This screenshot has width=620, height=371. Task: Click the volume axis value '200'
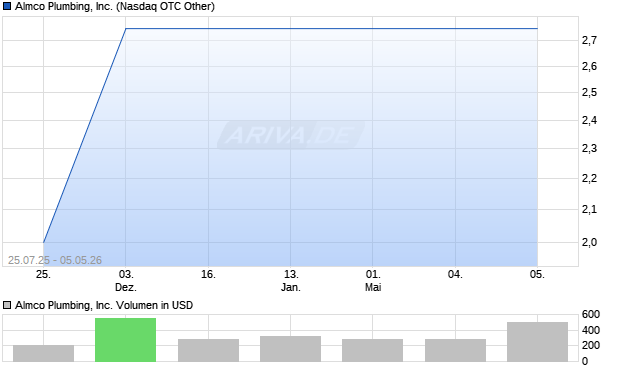[x=591, y=345]
